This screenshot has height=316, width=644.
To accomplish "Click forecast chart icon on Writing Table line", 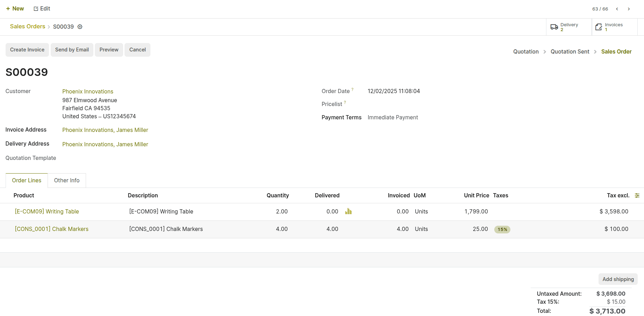I will tap(348, 211).
